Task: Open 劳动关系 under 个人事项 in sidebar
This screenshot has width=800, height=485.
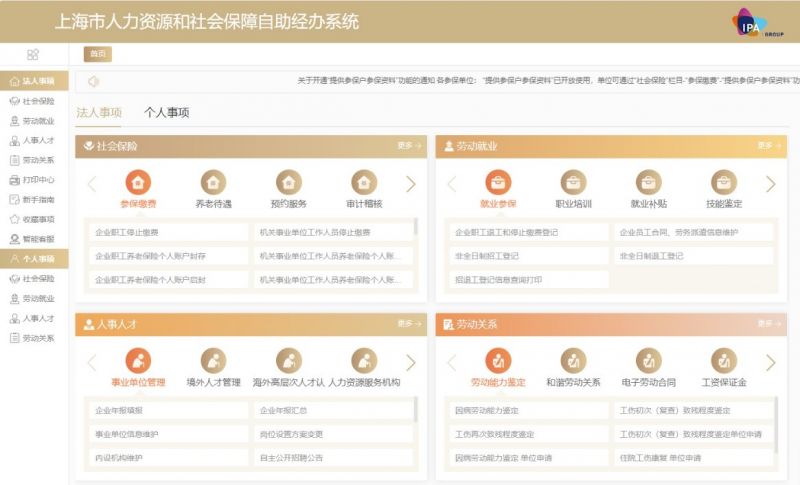Action: (x=32, y=338)
